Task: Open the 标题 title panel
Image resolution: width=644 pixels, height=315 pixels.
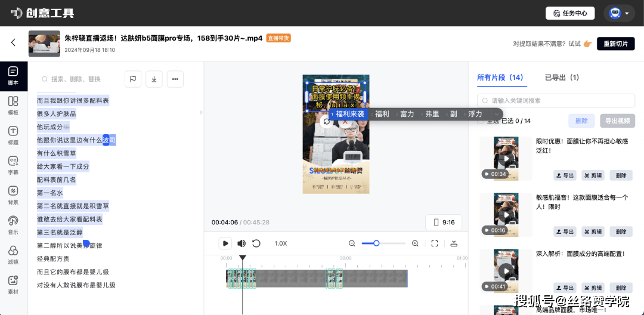Action: coord(13,135)
